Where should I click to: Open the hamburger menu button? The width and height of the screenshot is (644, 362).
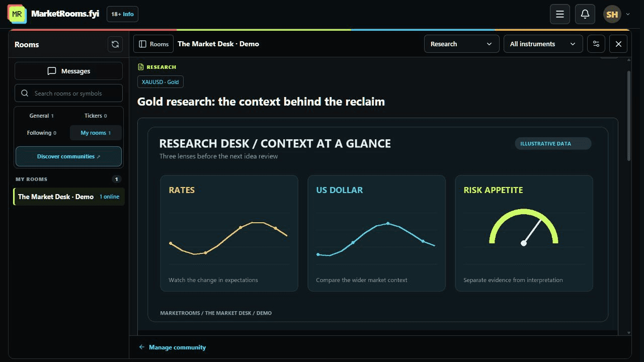pyautogui.click(x=560, y=14)
